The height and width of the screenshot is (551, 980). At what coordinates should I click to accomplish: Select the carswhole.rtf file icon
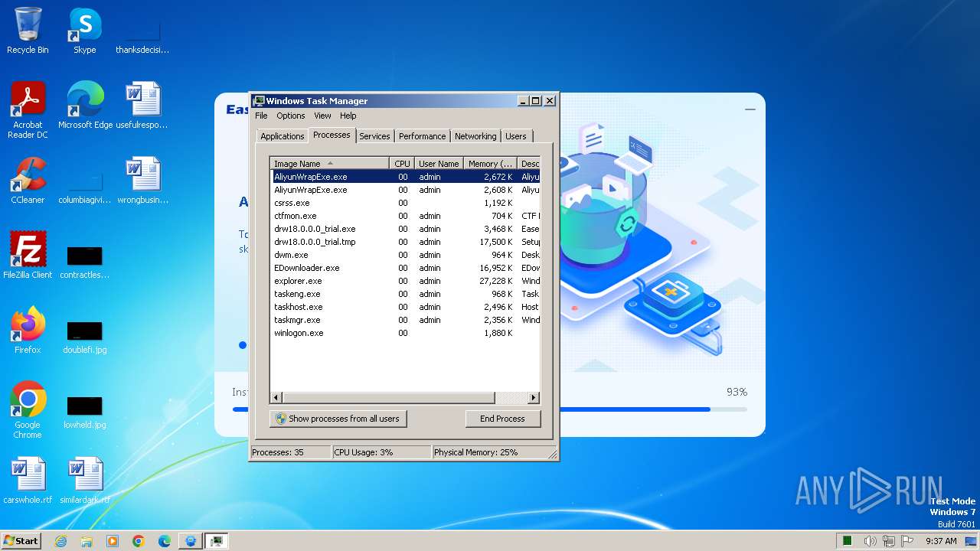(28, 481)
